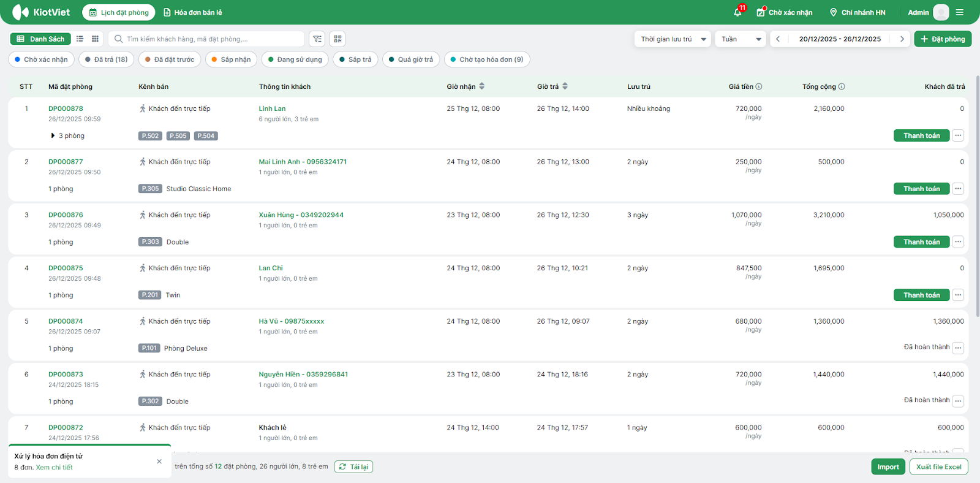This screenshot has width=980, height=483.
Task: Open the advanced filter icon
Action: (x=317, y=39)
